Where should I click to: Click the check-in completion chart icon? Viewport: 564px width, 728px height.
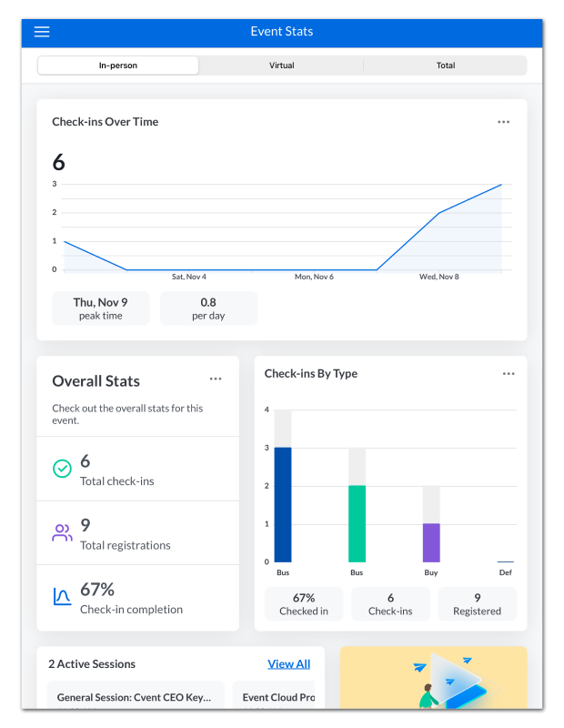[x=62, y=597]
